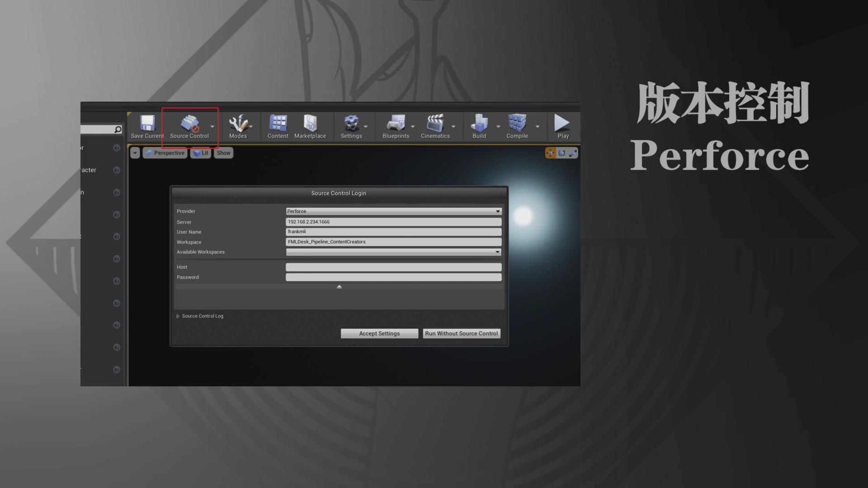Expand the Modes dropdown arrow
The image size is (868, 488).
pyautogui.click(x=251, y=127)
